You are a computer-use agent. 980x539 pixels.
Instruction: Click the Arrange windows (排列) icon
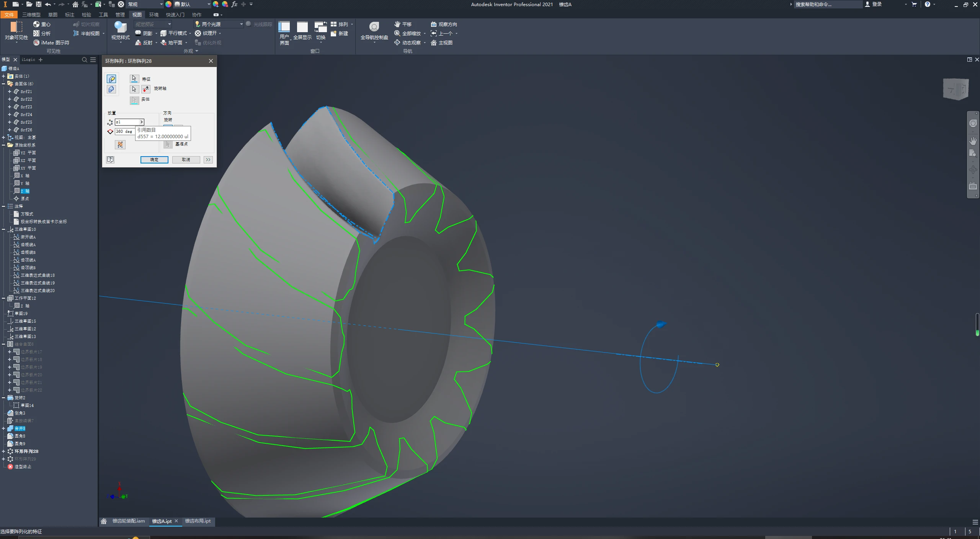(334, 24)
